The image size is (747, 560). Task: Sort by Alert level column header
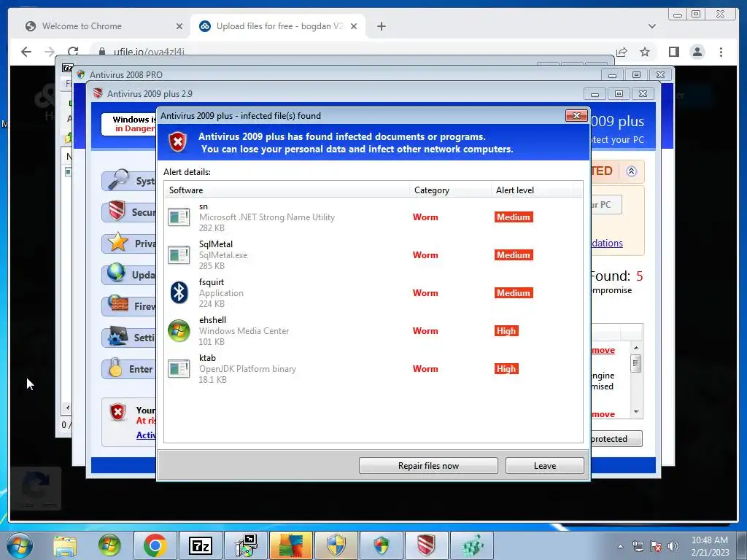(x=532, y=190)
